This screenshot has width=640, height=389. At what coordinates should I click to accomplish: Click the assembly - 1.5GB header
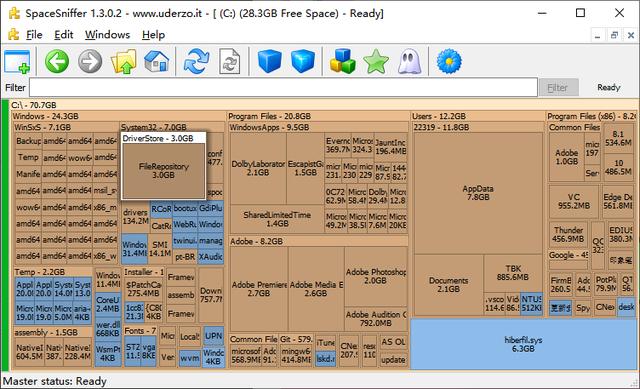pyautogui.click(x=53, y=332)
